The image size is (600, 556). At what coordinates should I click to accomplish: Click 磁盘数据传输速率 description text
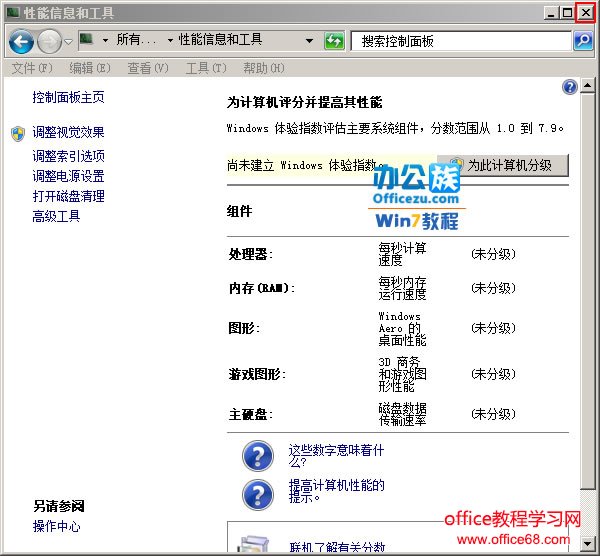coord(402,414)
